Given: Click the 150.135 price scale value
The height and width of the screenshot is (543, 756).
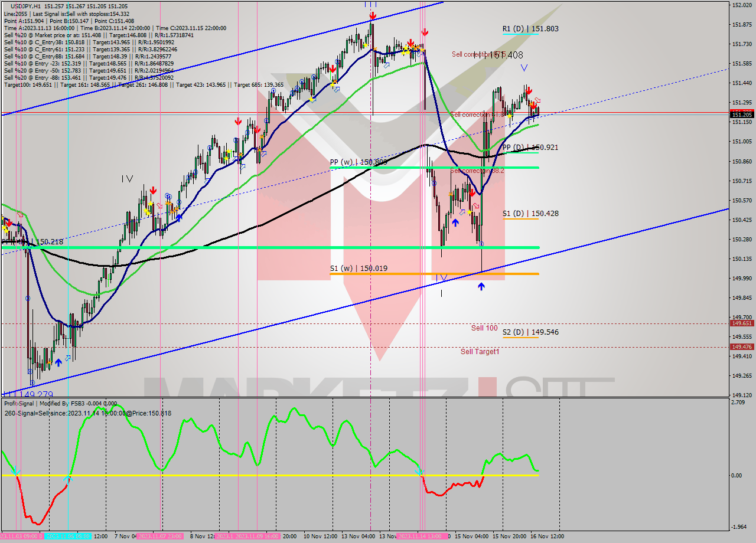Looking at the screenshot, I should (741, 259).
